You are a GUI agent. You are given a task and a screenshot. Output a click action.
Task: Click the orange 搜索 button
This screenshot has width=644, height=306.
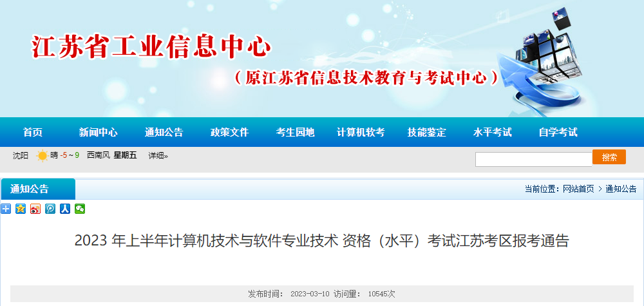tap(609, 157)
